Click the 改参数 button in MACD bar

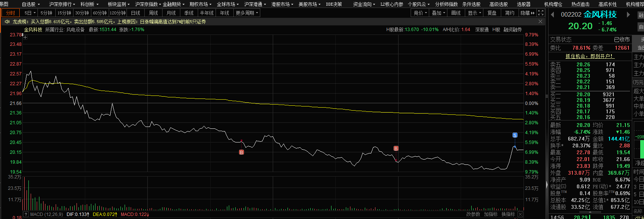473,214
